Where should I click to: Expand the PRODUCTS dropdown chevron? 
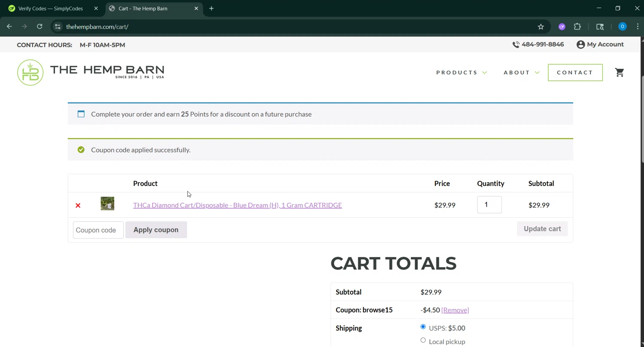tap(485, 73)
